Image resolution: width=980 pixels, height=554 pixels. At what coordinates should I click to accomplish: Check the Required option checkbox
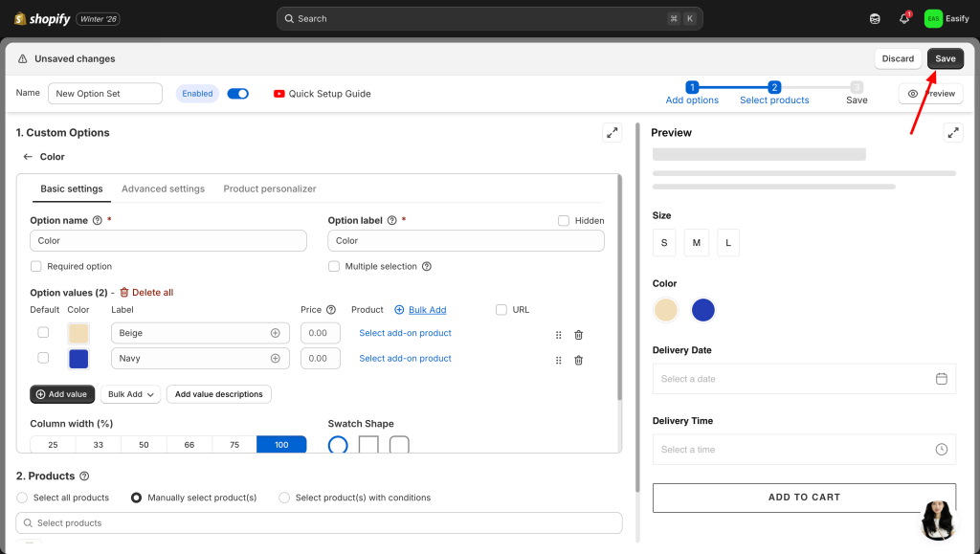pos(36,267)
